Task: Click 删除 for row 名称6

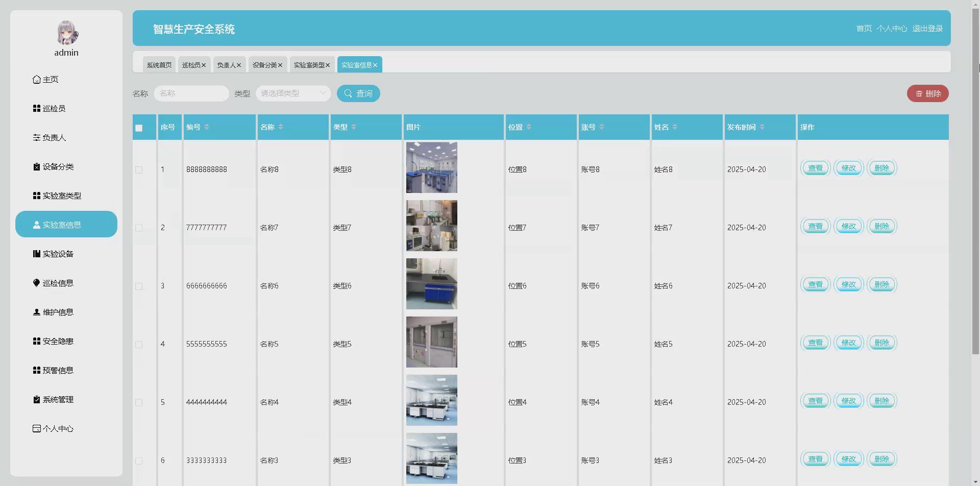Action: pyautogui.click(x=882, y=284)
